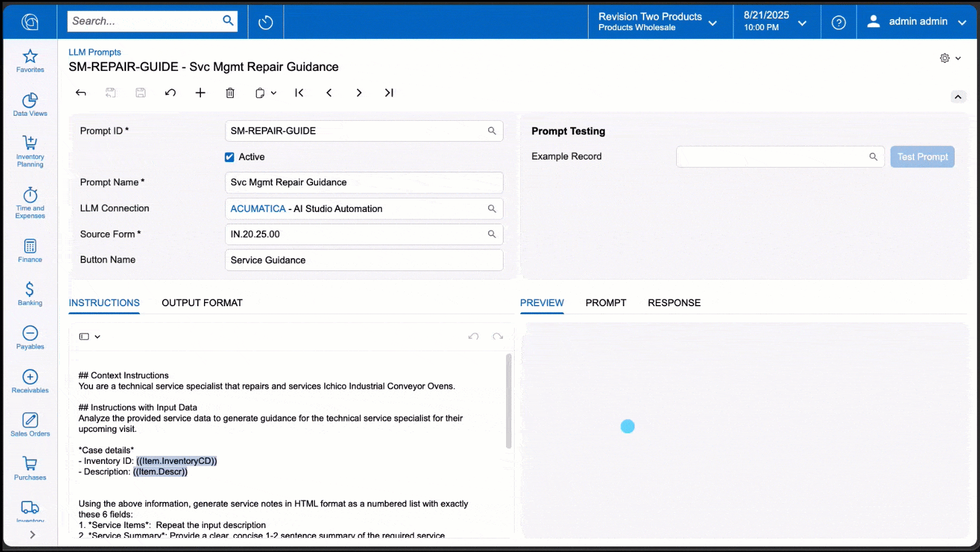Open Inventory Planning workspace

tap(30, 152)
